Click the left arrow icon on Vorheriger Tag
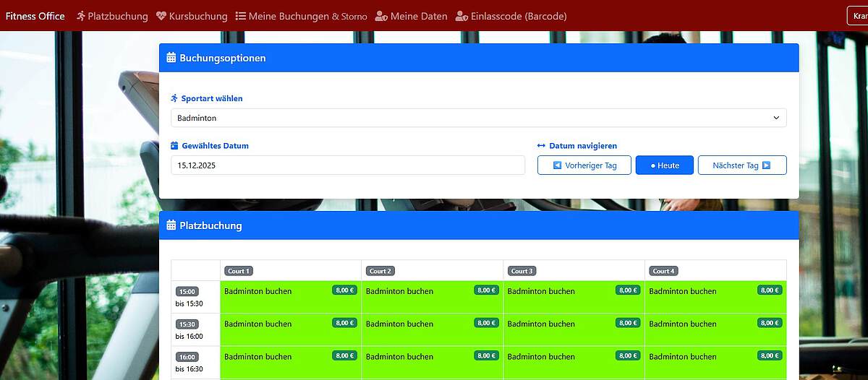868x380 pixels. (x=557, y=165)
